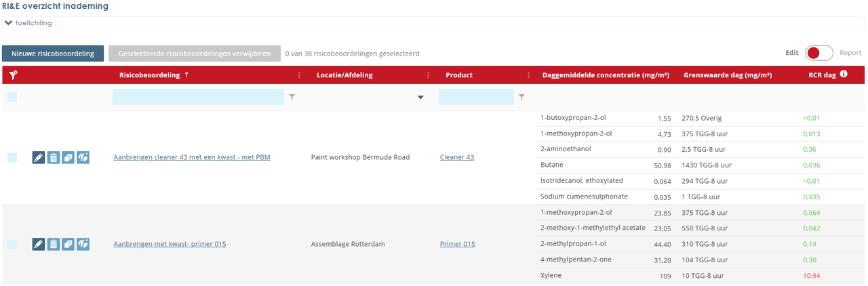The image size is (868, 286).
Task: Click the rightmost action icon in primer 015 row
Action: tap(83, 244)
